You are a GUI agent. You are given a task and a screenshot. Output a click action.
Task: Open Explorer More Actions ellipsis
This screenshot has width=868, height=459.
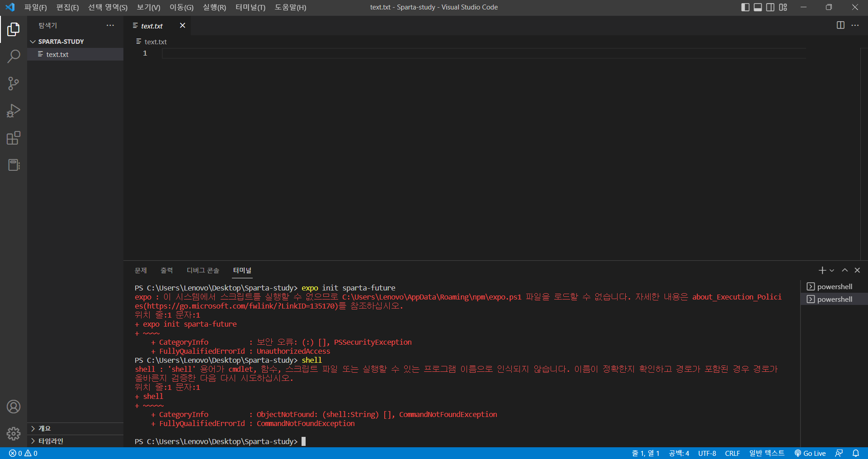(110, 25)
